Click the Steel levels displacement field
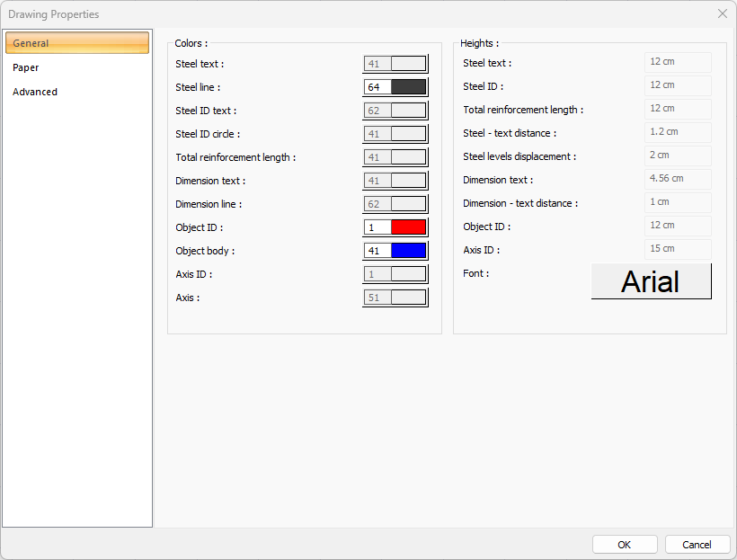The height and width of the screenshot is (560, 737). (678, 156)
